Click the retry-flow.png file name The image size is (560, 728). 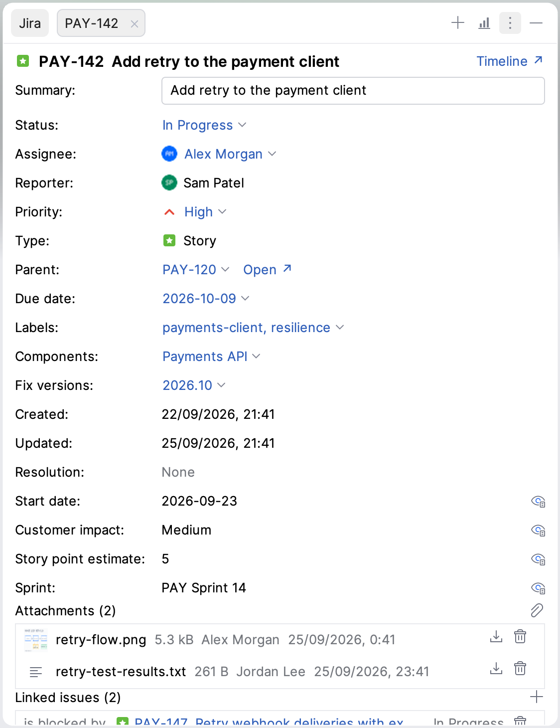point(101,640)
